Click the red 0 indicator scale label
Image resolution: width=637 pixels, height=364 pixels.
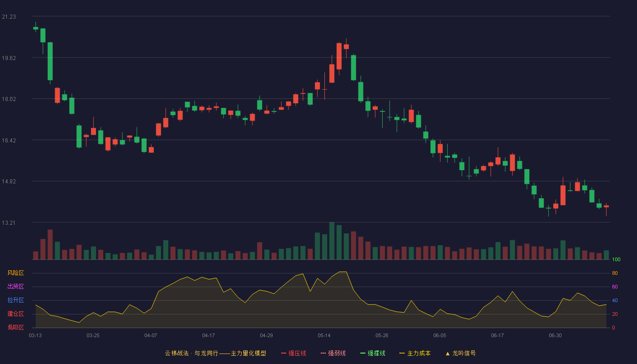click(613, 328)
